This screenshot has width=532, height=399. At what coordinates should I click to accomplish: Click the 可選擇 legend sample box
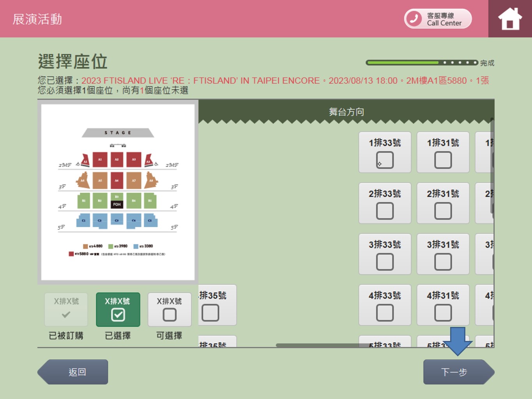pos(170,309)
